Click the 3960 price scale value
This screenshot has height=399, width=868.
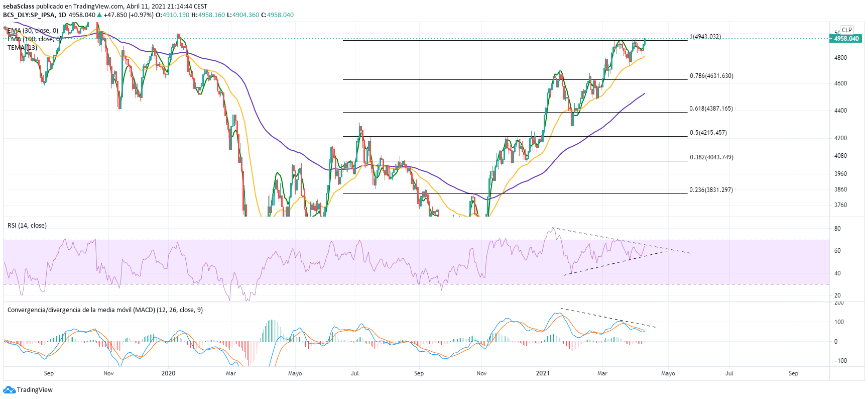(x=840, y=174)
